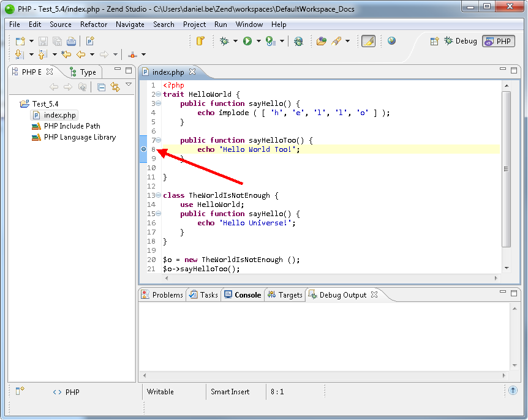Screen dimensions: 528x420
Task: Toggle Link with Editor in PHP Explorer
Action: click(115, 87)
